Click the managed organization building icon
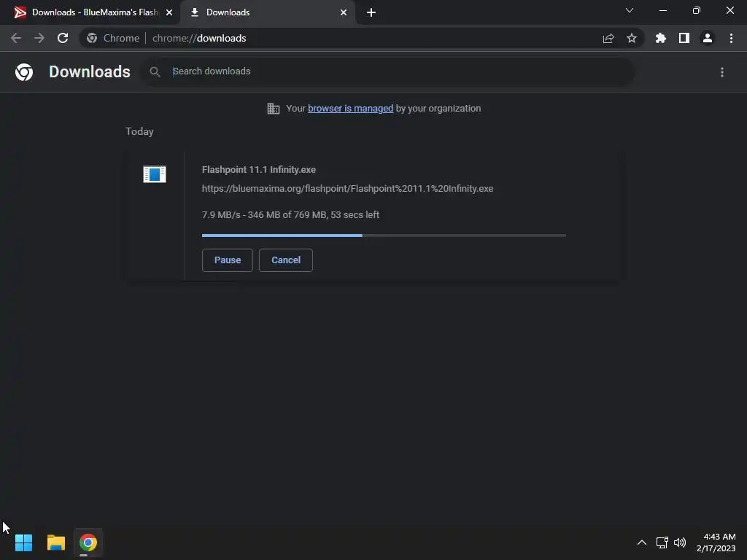This screenshot has height=560, width=747. coord(274,109)
